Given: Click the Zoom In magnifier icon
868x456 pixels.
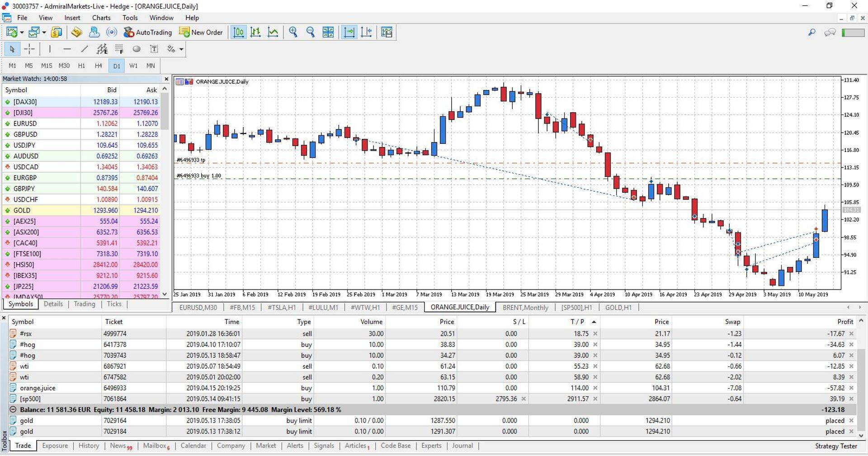Looking at the screenshot, I should click(293, 32).
